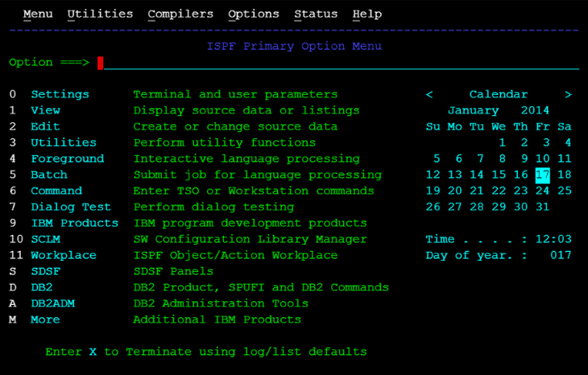
Task: Click 'ISPF Object/Action Workplace' text
Action: click(235, 255)
